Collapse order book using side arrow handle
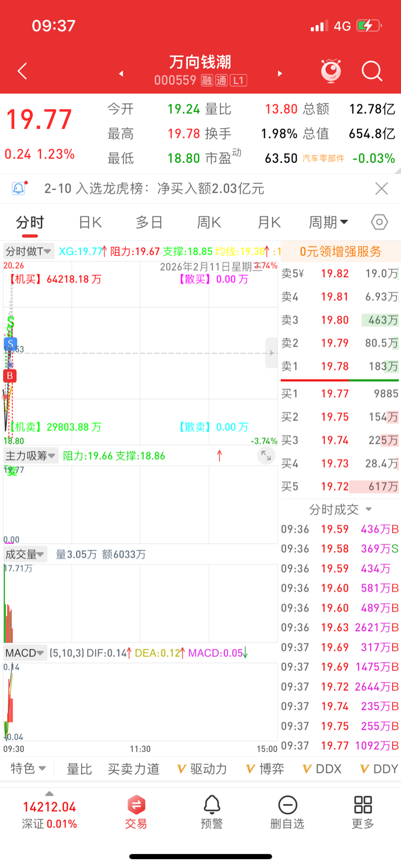401x868 pixels. 271,353
